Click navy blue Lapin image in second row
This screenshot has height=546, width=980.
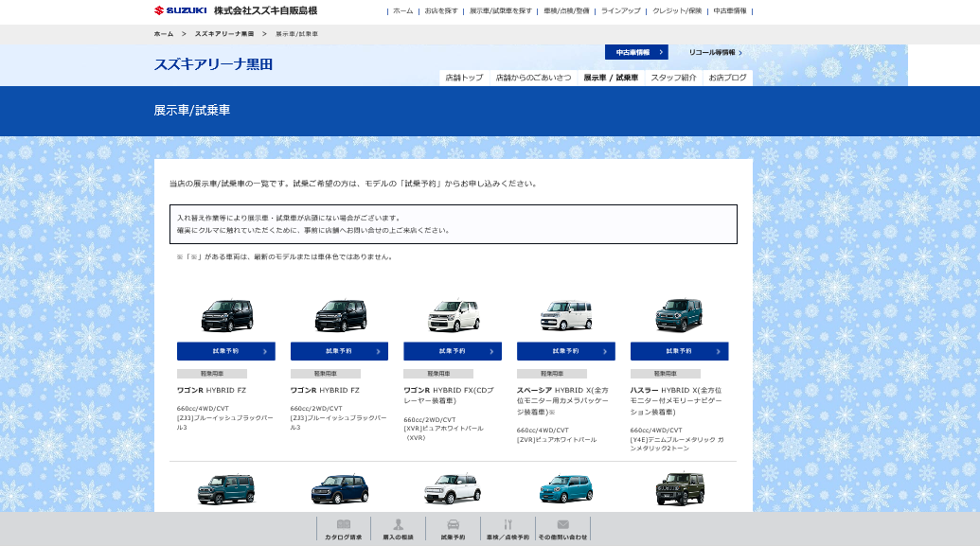coord(340,489)
